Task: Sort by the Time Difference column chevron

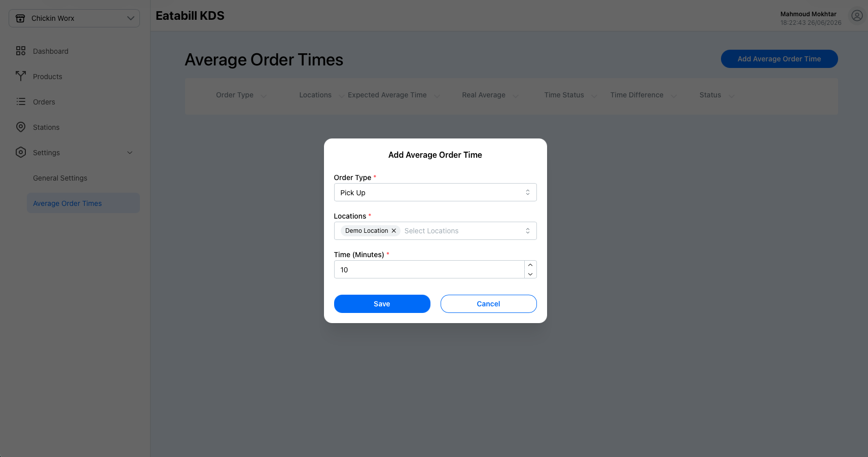Action: 674,95
